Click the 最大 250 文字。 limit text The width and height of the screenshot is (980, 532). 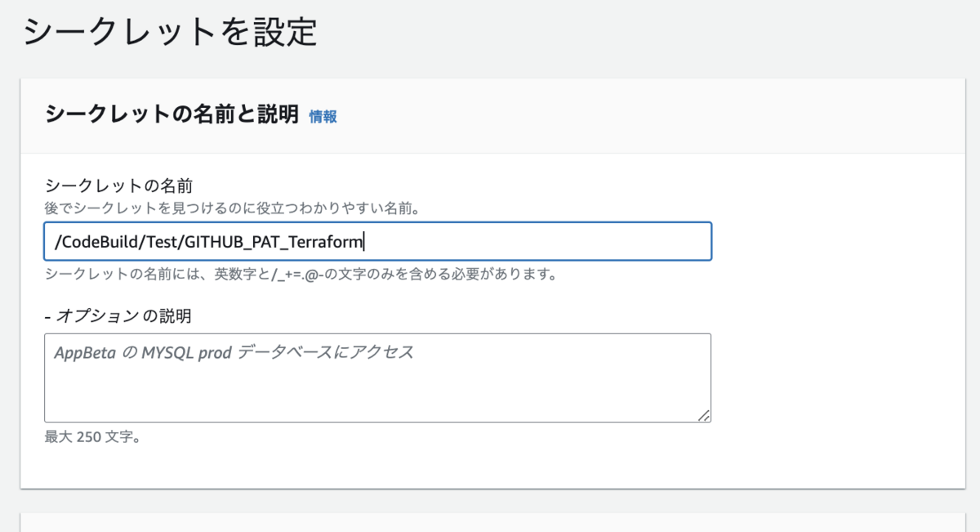point(93,436)
